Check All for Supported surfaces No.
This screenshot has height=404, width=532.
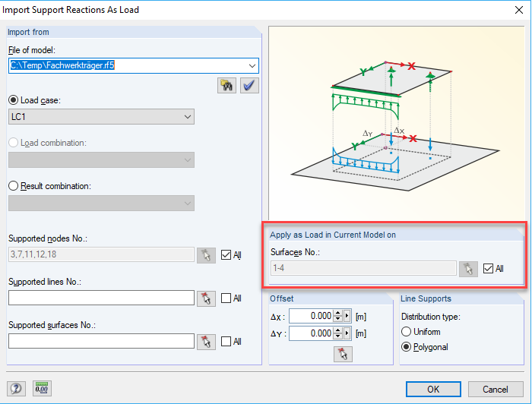click(x=226, y=341)
